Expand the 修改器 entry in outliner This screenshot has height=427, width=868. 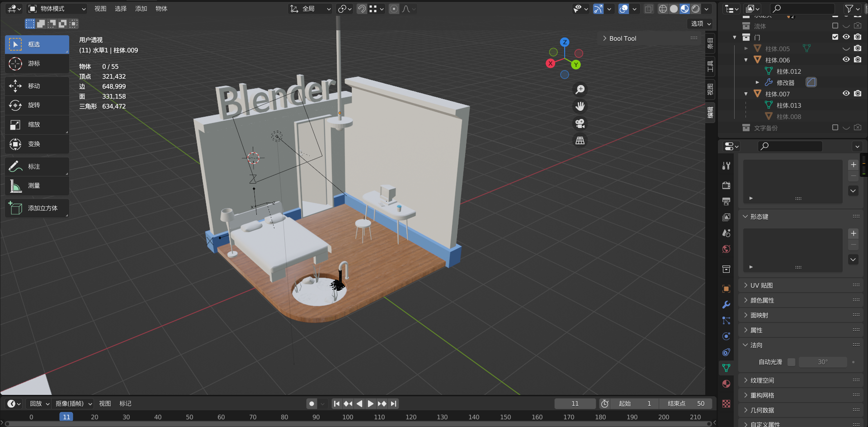click(757, 82)
